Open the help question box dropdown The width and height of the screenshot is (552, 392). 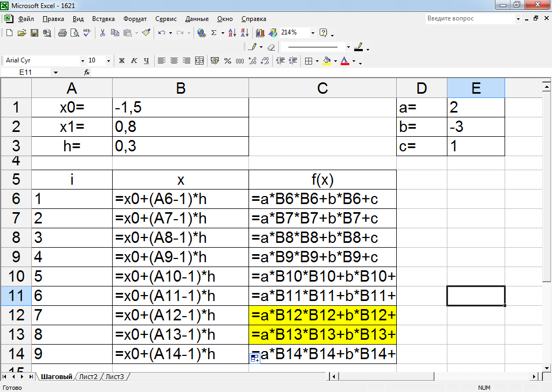click(x=518, y=19)
